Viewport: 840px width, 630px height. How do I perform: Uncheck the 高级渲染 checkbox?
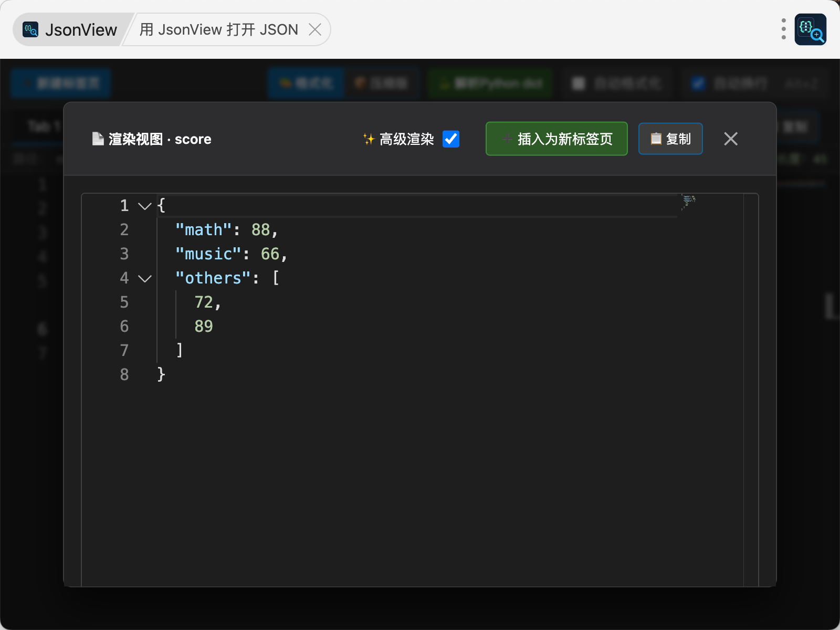pyautogui.click(x=451, y=139)
